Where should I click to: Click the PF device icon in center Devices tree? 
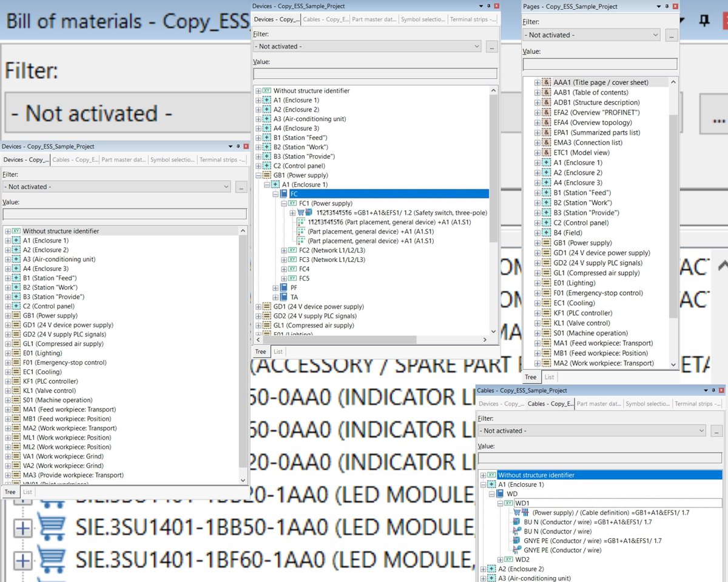click(x=285, y=288)
